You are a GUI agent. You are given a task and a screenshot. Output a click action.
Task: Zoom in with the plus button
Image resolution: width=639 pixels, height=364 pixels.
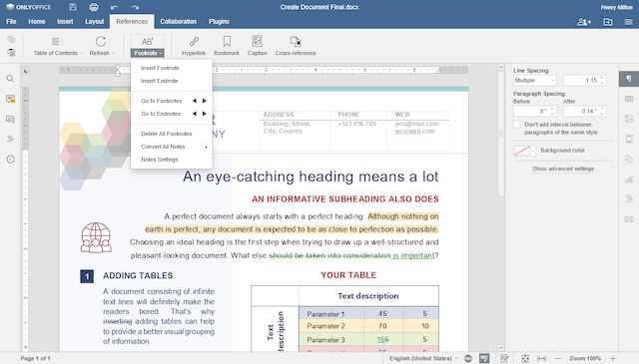tap(612, 358)
